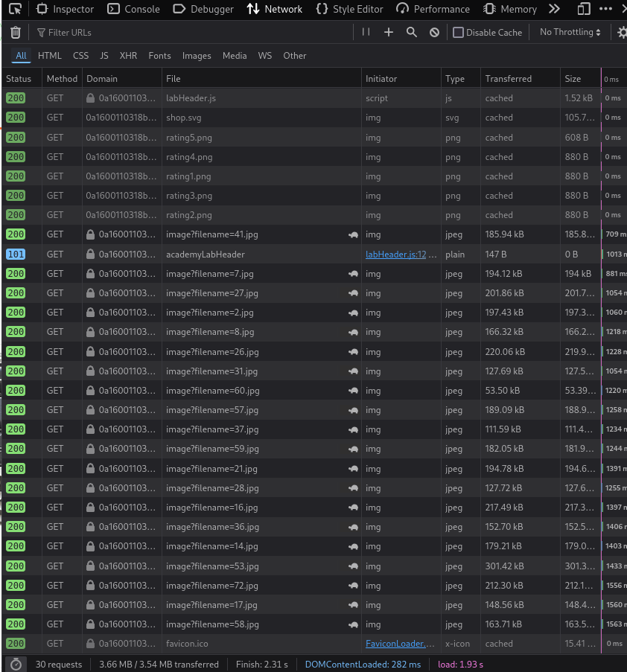
Task: Open labHeader.js:12 initiator link
Action: tap(396, 255)
